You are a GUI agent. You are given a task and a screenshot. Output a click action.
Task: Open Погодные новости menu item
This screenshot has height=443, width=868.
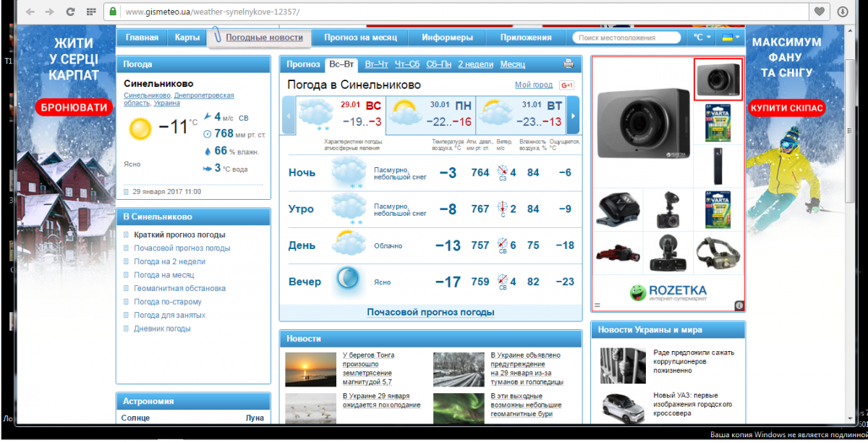(x=264, y=37)
